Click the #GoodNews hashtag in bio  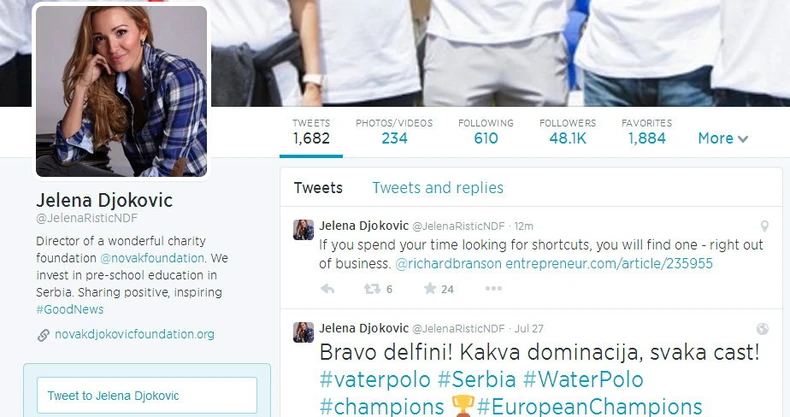(70, 310)
